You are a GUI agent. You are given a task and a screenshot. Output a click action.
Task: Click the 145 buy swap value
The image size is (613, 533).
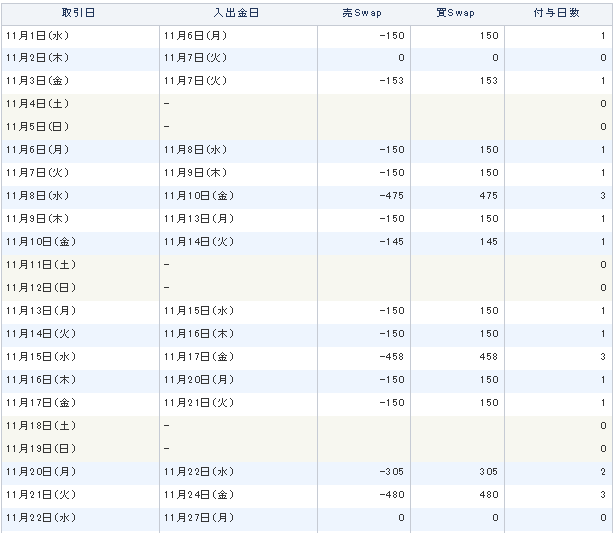[489, 242]
